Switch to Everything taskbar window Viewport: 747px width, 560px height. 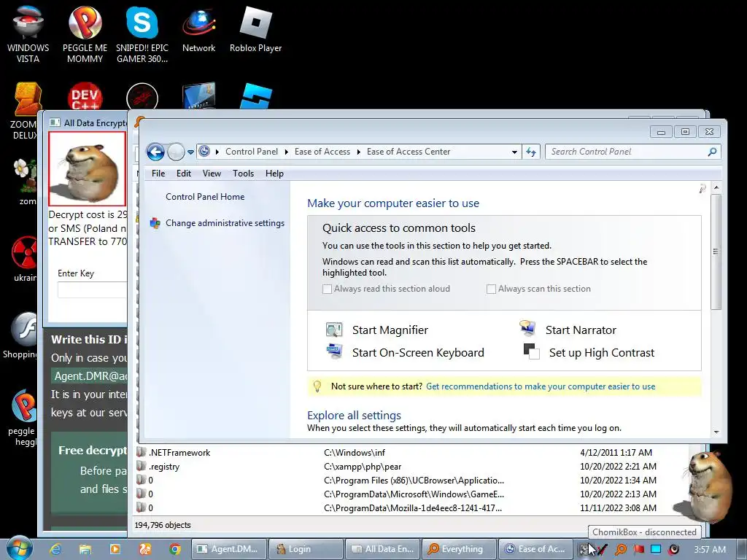[460, 549]
